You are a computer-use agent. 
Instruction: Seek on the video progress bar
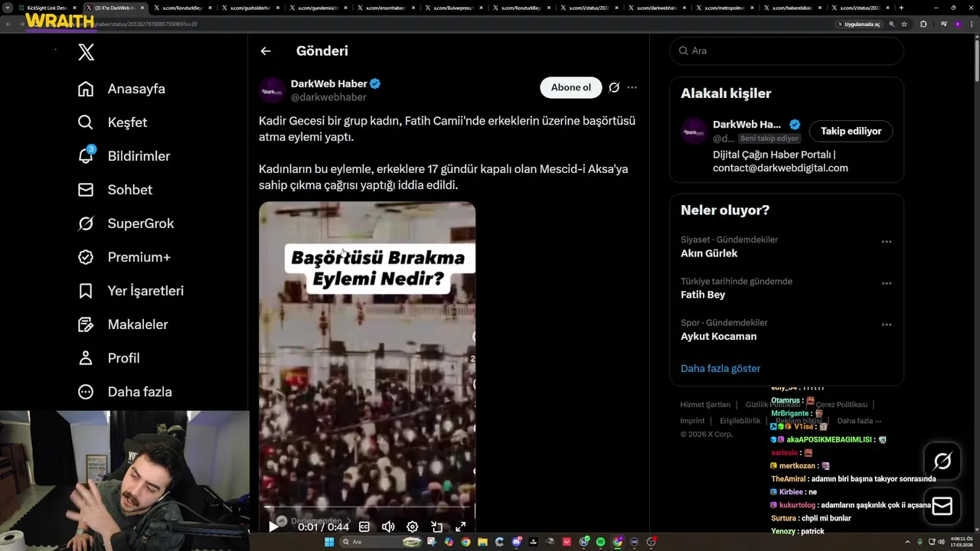[367, 507]
